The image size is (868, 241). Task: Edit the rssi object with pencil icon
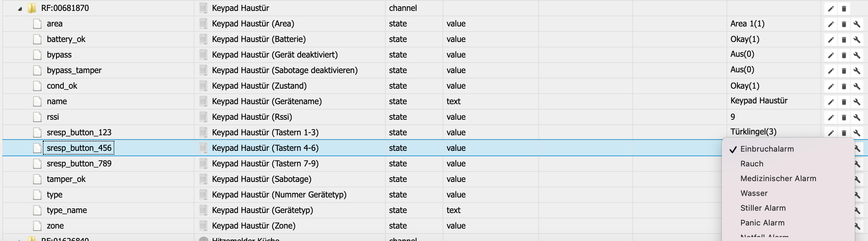coord(831,117)
